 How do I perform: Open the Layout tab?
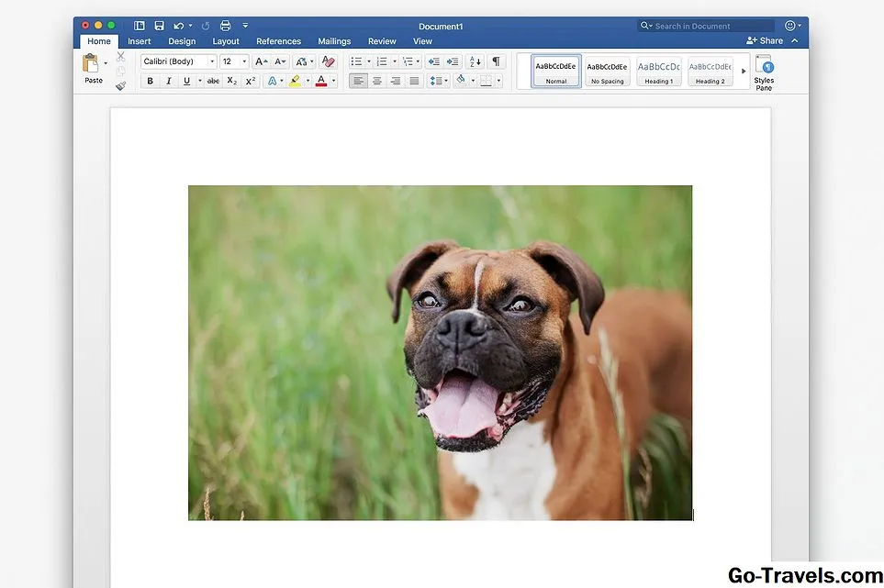tap(226, 41)
